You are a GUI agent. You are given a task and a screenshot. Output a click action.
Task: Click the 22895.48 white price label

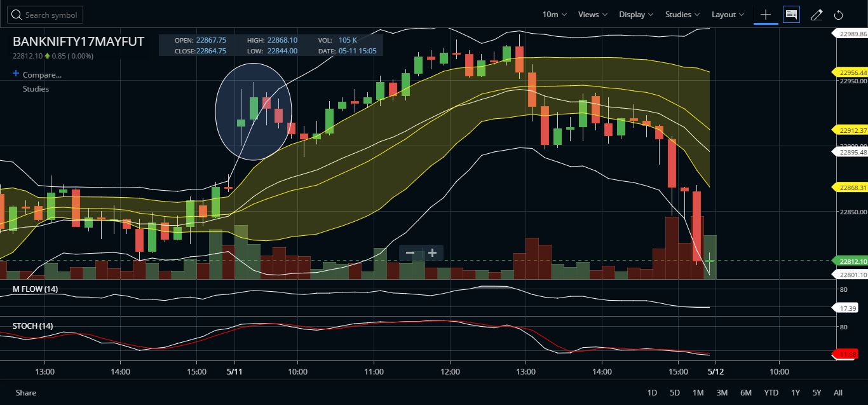click(850, 152)
